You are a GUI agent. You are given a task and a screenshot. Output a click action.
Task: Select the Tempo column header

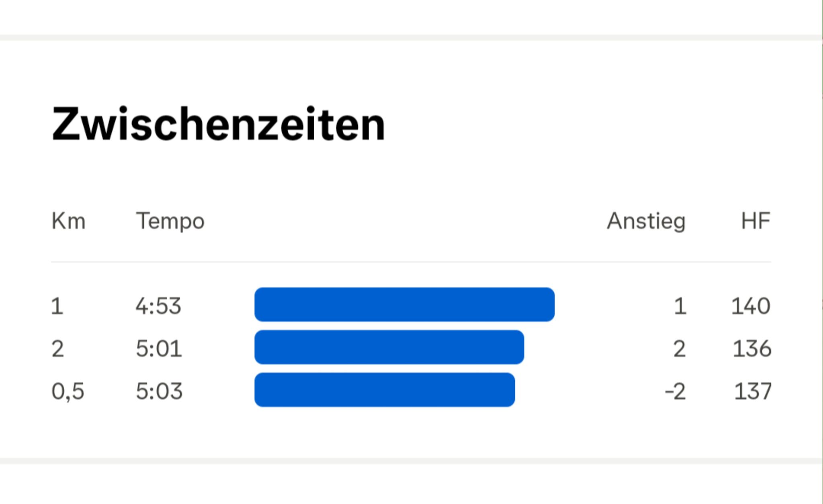(x=170, y=222)
